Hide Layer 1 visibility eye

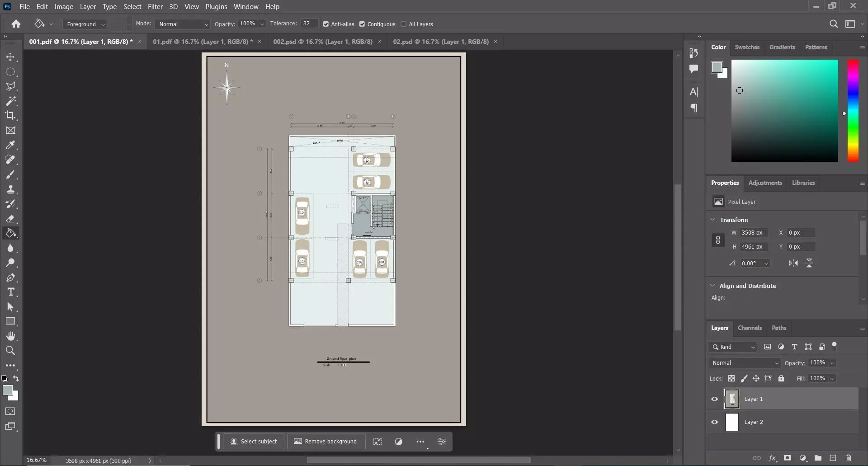[x=715, y=399]
